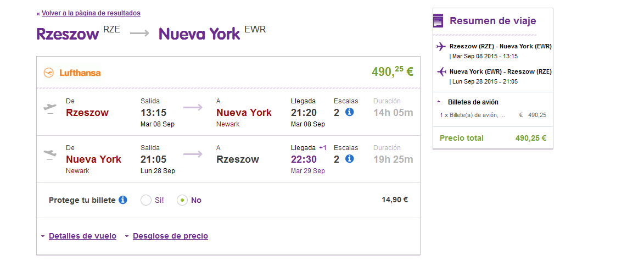Select the No ticket protection option
644x260 pixels.
tap(182, 200)
